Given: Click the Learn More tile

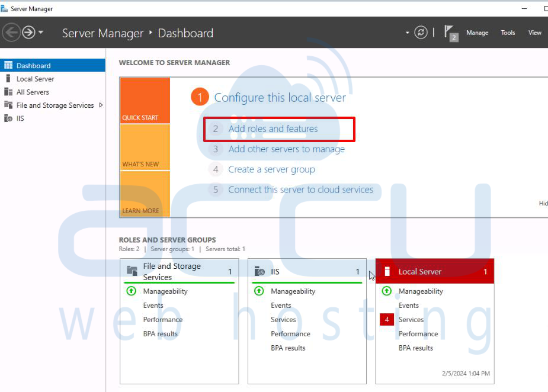Looking at the screenshot, I should click(145, 194).
